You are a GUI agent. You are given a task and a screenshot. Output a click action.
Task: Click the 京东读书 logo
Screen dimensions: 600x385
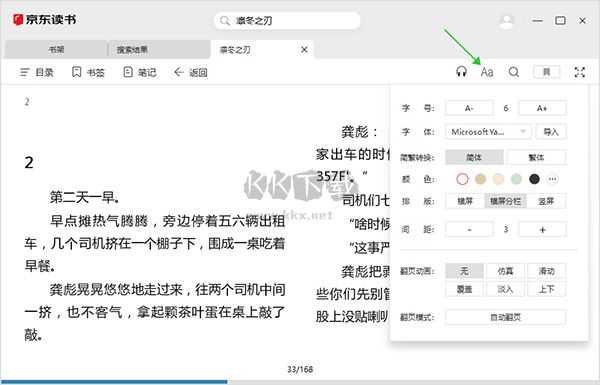pos(45,20)
